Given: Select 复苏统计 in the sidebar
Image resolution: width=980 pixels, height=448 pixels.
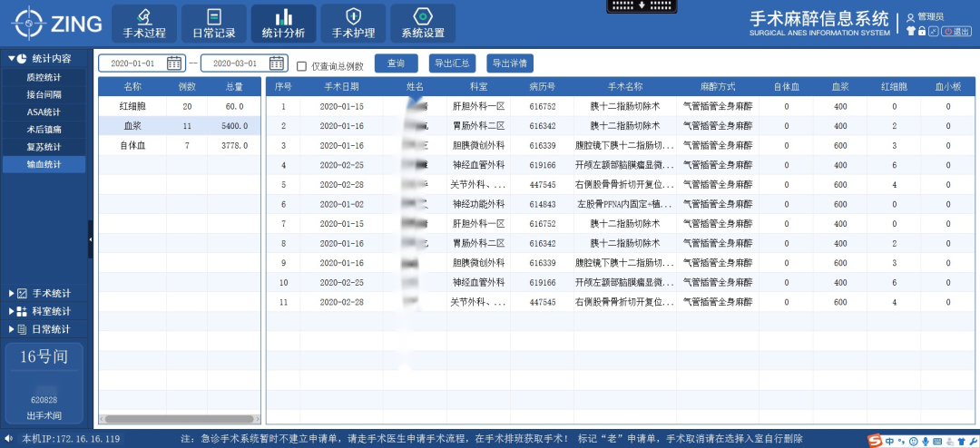Looking at the screenshot, I should pos(44,148).
